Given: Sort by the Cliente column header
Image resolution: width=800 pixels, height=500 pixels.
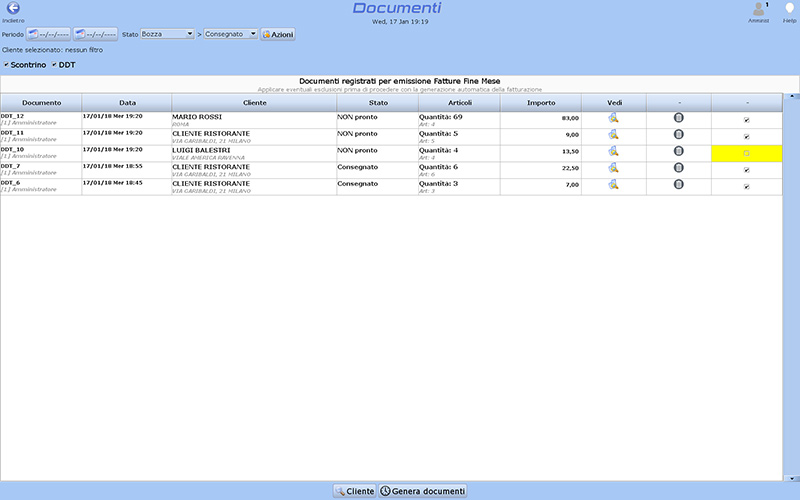Looking at the screenshot, I should pyautogui.click(x=255, y=103).
